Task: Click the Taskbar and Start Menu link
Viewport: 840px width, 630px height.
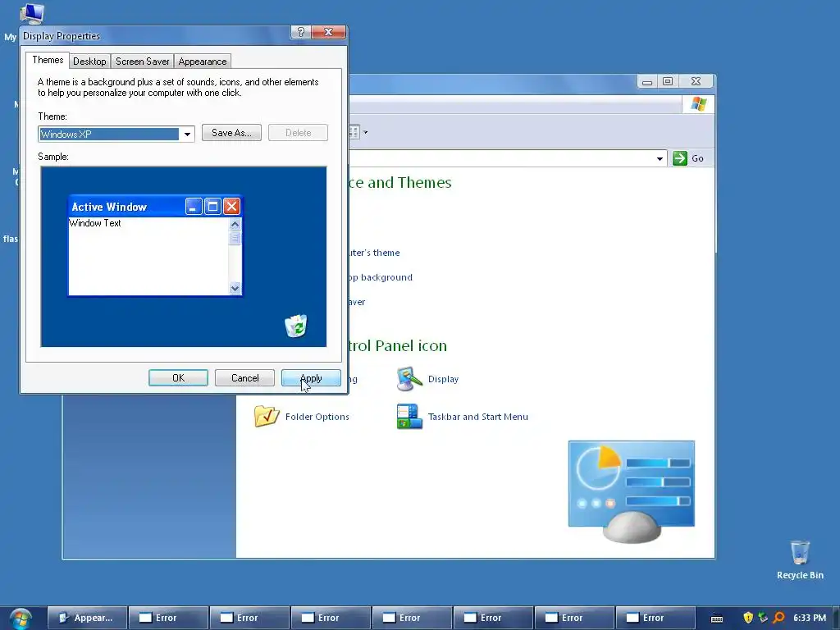Action: tap(478, 417)
